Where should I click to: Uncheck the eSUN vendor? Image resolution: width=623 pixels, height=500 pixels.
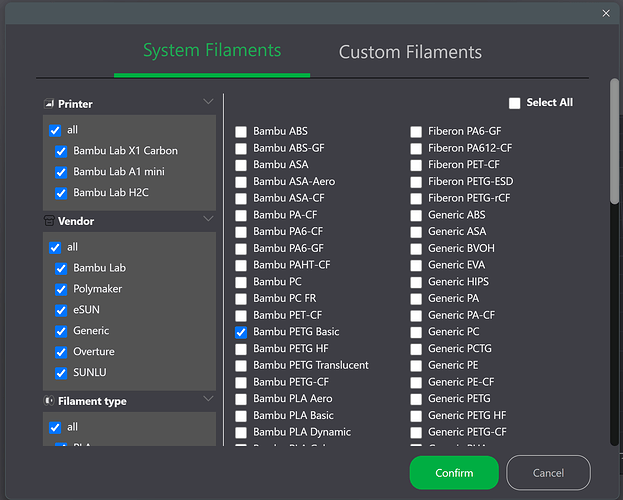61,310
